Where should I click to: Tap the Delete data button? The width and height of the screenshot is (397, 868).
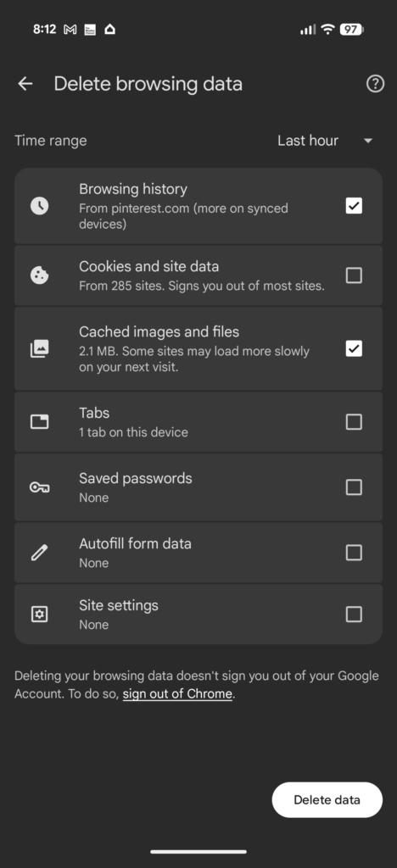(327, 800)
